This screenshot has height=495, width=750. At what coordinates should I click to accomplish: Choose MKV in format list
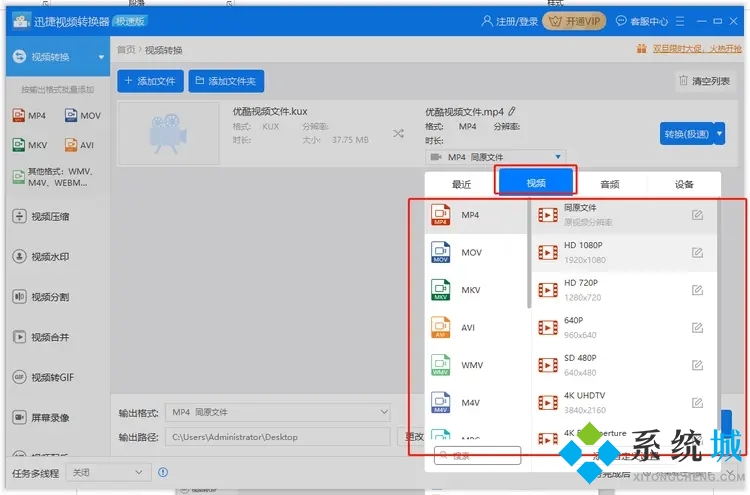pyautogui.click(x=475, y=290)
